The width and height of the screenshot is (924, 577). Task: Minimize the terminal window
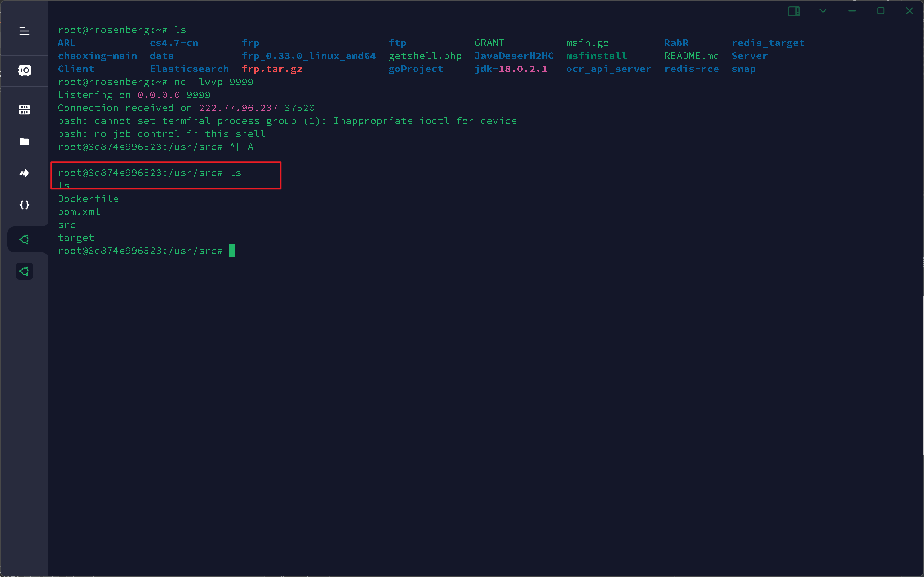[x=852, y=11]
